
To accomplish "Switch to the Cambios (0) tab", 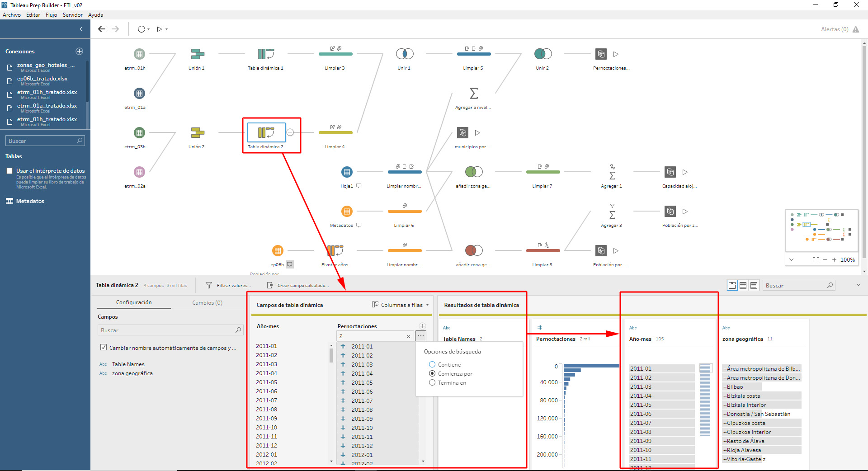I will [207, 302].
